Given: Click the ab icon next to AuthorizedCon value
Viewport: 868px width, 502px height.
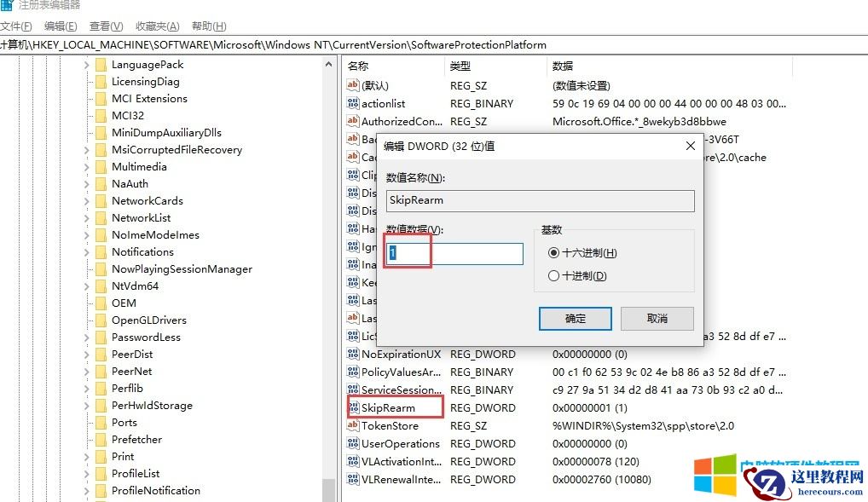Looking at the screenshot, I should tap(353, 120).
